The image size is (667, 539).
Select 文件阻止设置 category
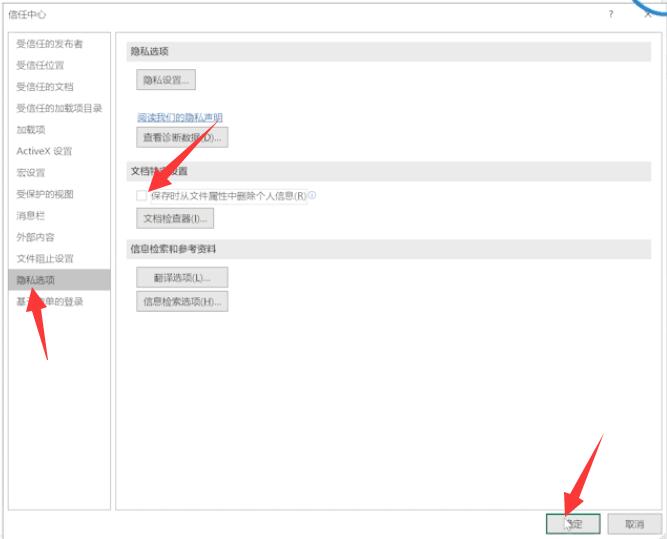point(45,258)
